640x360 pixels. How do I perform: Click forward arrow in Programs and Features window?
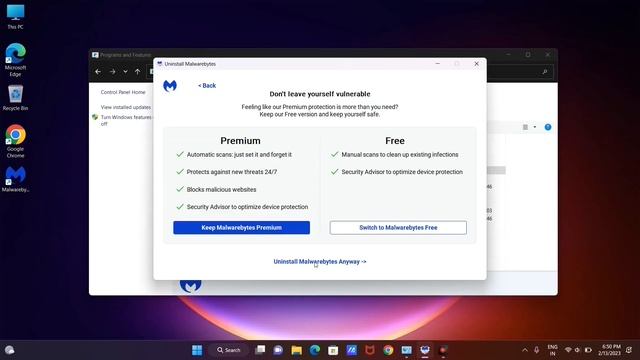pos(112,72)
